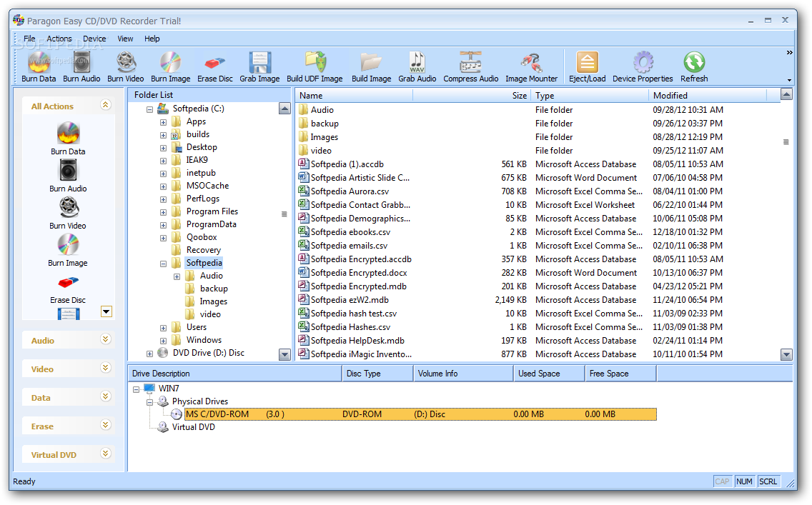Click file list scroll down arrow
812x505 pixels.
click(x=786, y=355)
